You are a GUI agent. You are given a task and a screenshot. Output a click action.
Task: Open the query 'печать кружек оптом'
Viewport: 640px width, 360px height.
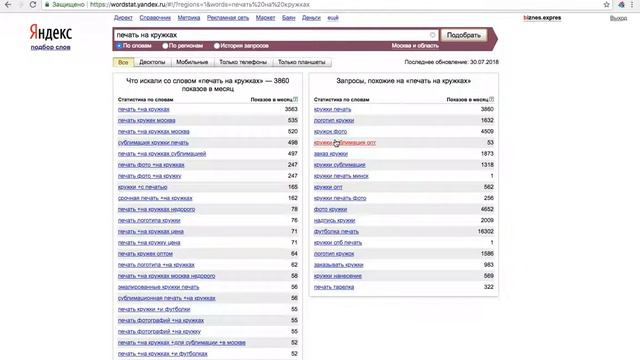[145, 254]
